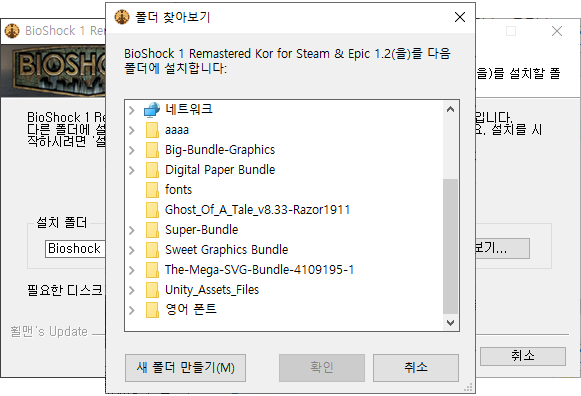
Task: Click the Big-Bundle-Graphics folder icon
Action: click(152, 150)
